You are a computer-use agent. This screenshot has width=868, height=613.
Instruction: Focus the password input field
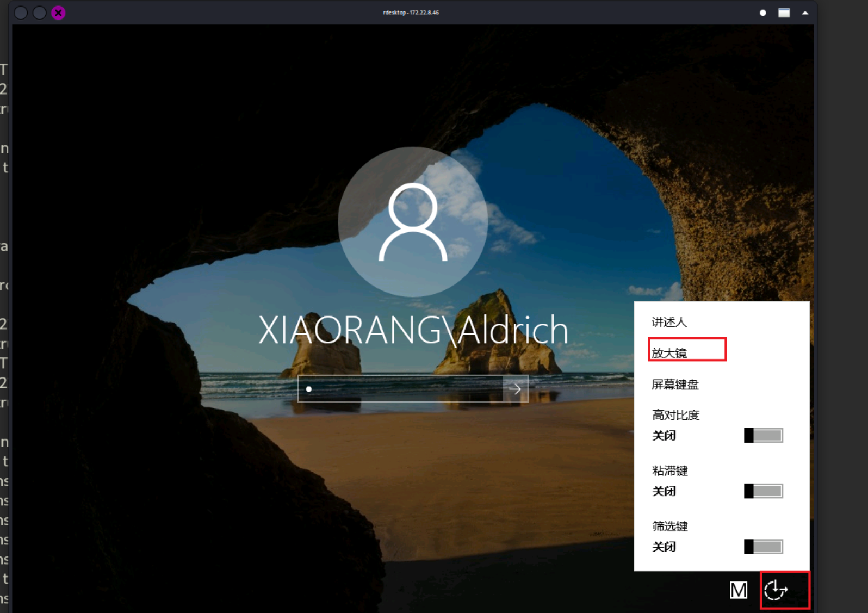coord(400,389)
